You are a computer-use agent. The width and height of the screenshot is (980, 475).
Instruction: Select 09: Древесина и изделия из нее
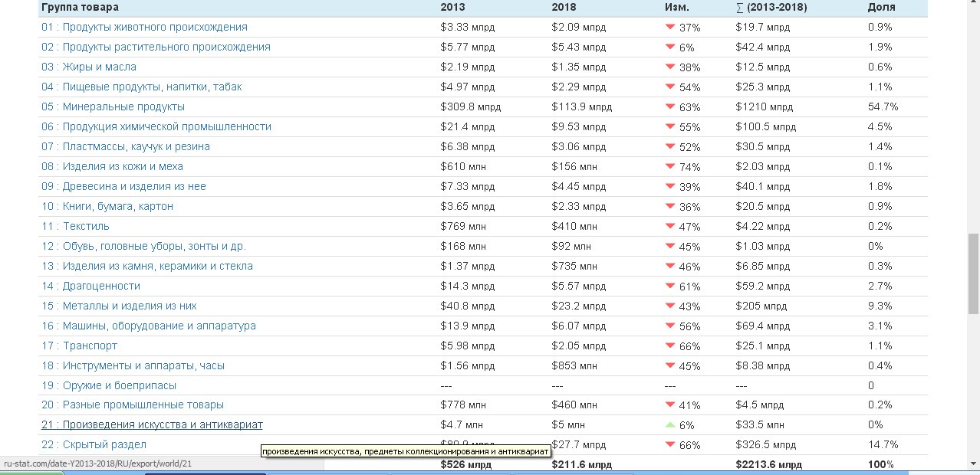(x=123, y=186)
